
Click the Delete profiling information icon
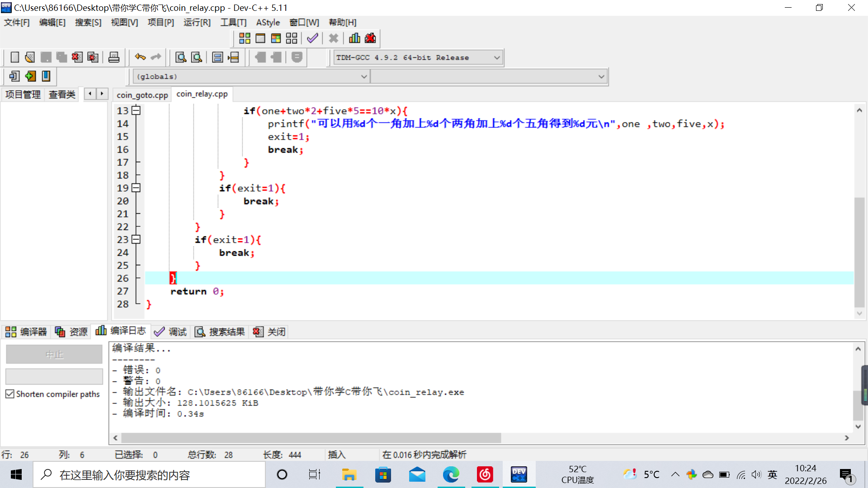pyautogui.click(x=370, y=38)
